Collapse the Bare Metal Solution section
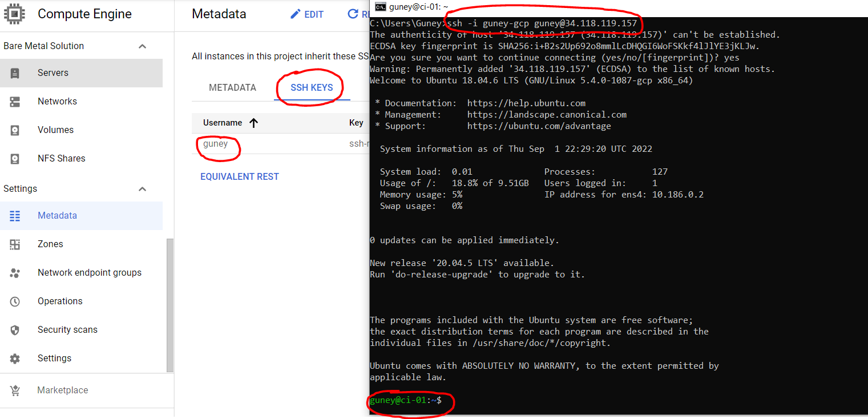 143,46
